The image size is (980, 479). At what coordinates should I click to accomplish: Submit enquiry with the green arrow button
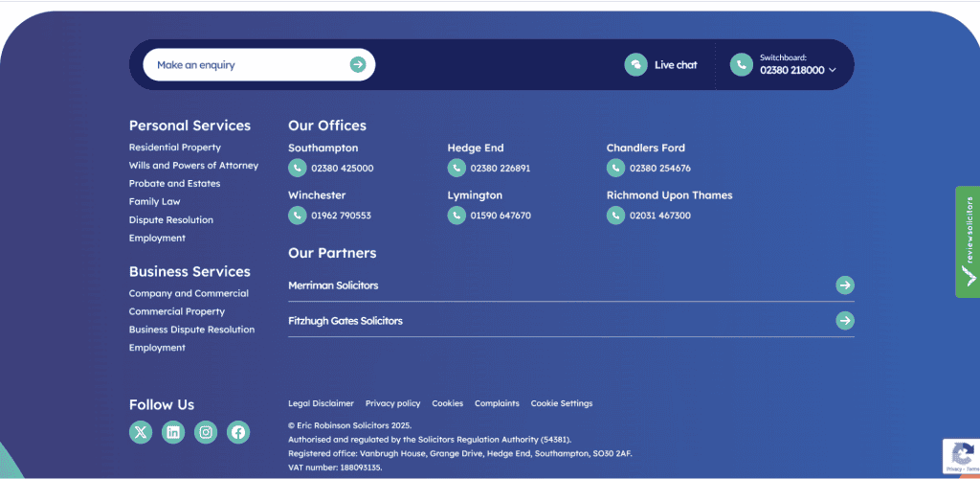(358, 64)
